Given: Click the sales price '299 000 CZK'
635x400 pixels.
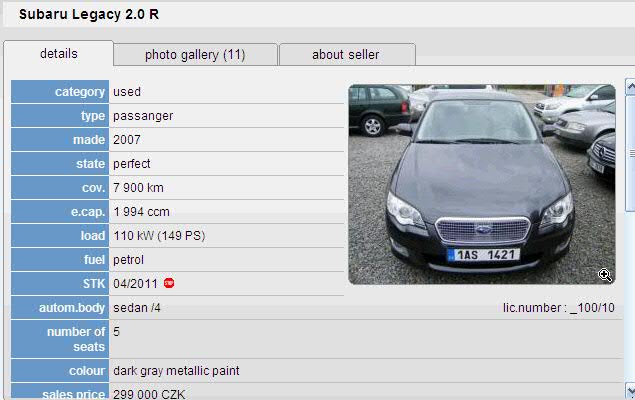Looking at the screenshot, I should tap(149, 394).
